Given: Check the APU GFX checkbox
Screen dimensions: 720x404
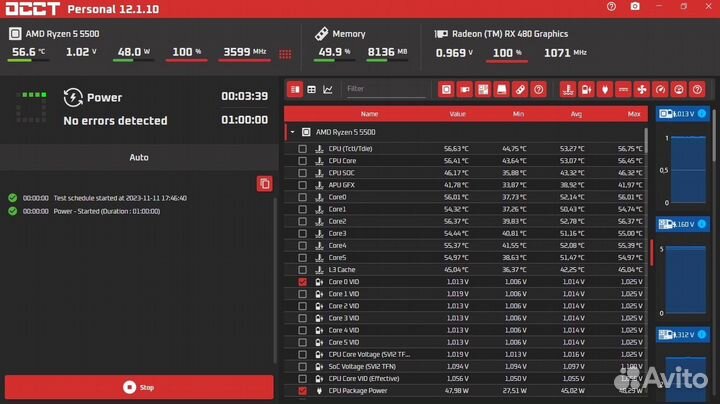Looking at the screenshot, I should 302,185.
